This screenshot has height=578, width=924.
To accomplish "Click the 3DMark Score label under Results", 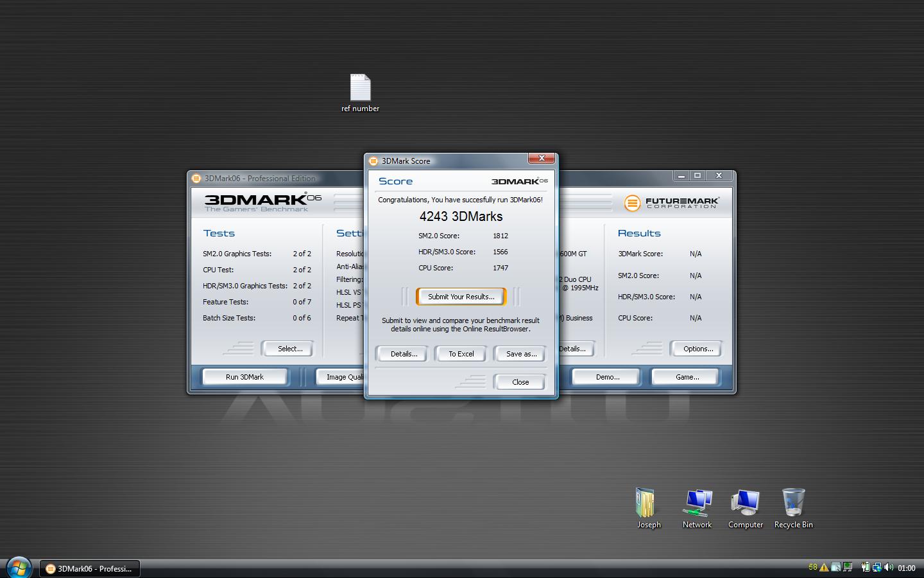I will pos(640,254).
